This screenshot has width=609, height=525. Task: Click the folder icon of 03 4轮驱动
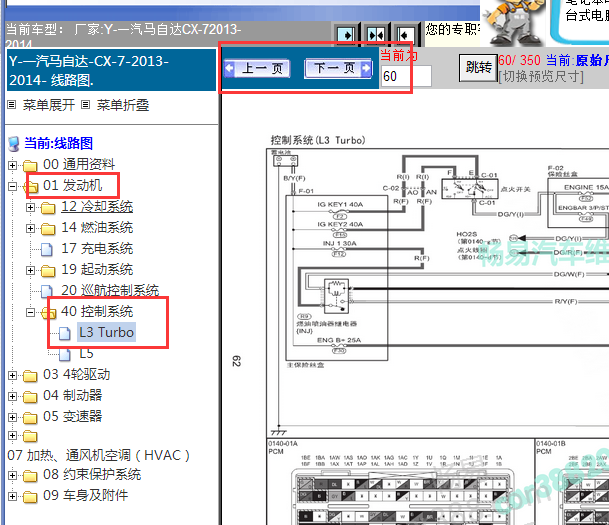click(x=30, y=376)
